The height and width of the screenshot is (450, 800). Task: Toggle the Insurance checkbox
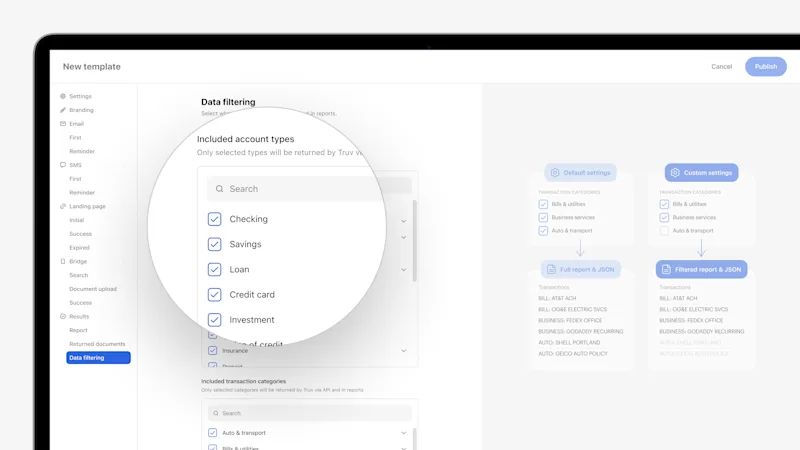pos(213,351)
